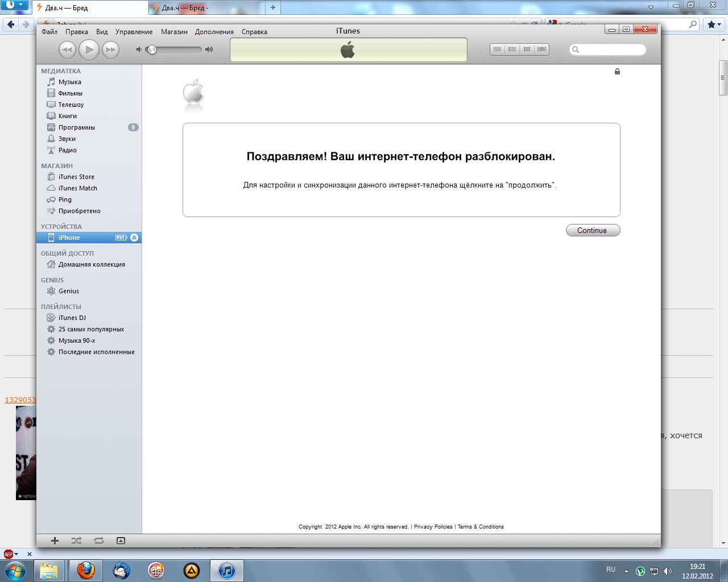Open Genius in the sidebar
The image size is (728, 582).
(89, 291)
